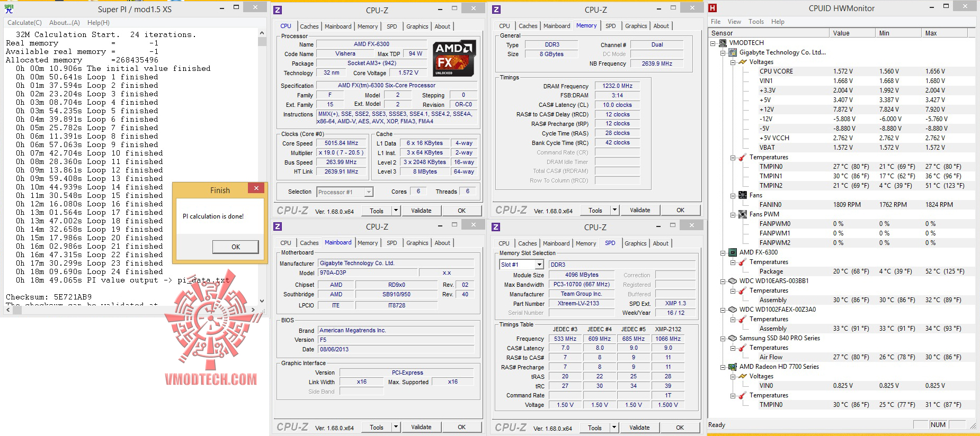
Task: Click title bar icon of CPU-Z CPU window
Action: pos(278,10)
